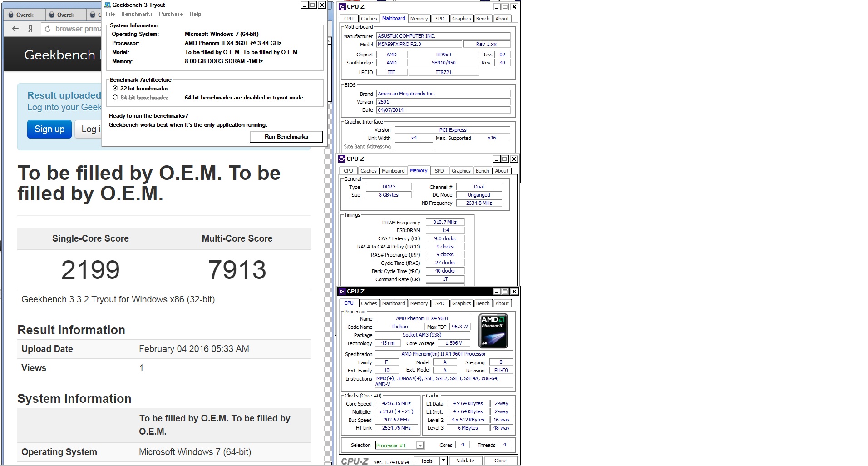
Task: Click the CAS# Latency value 9.0 clocks
Action: click(x=445, y=238)
